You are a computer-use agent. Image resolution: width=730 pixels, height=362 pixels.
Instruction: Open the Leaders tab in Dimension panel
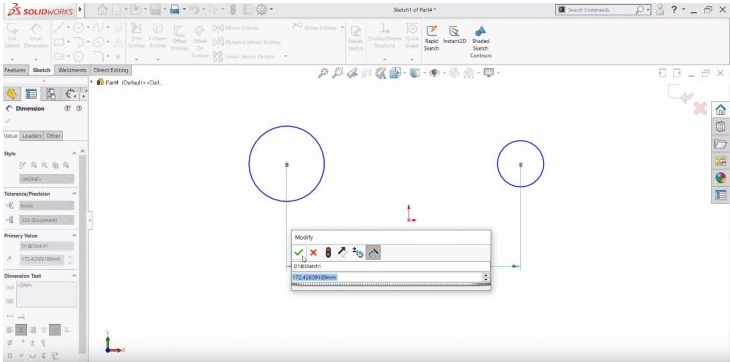32,136
